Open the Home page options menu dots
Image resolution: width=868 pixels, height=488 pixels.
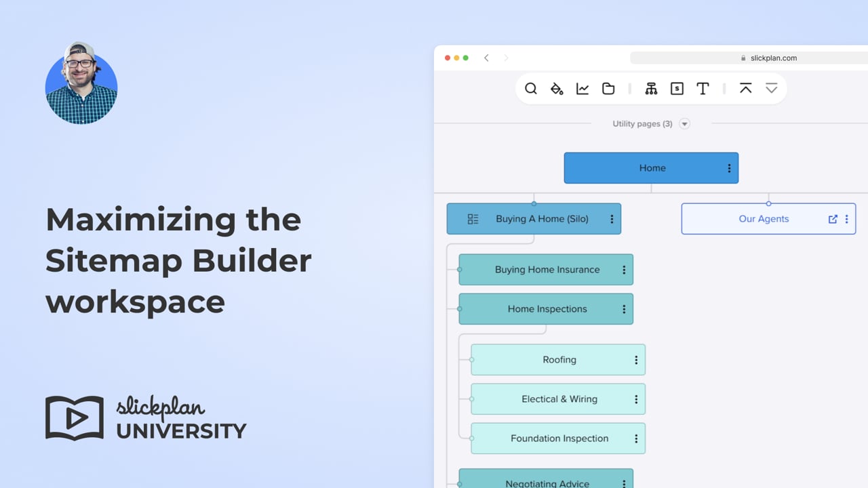coord(729,168)
